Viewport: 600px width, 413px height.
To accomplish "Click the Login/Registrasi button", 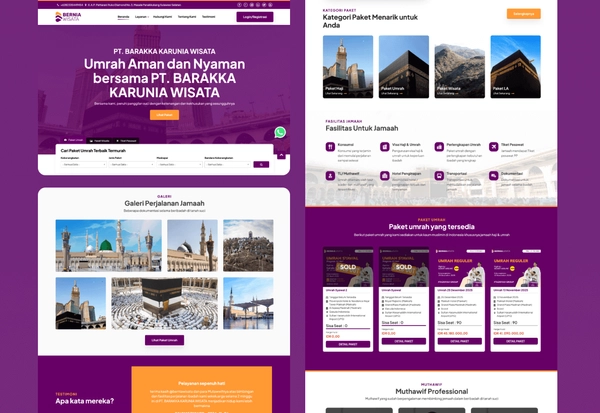I will pos(255,17).
